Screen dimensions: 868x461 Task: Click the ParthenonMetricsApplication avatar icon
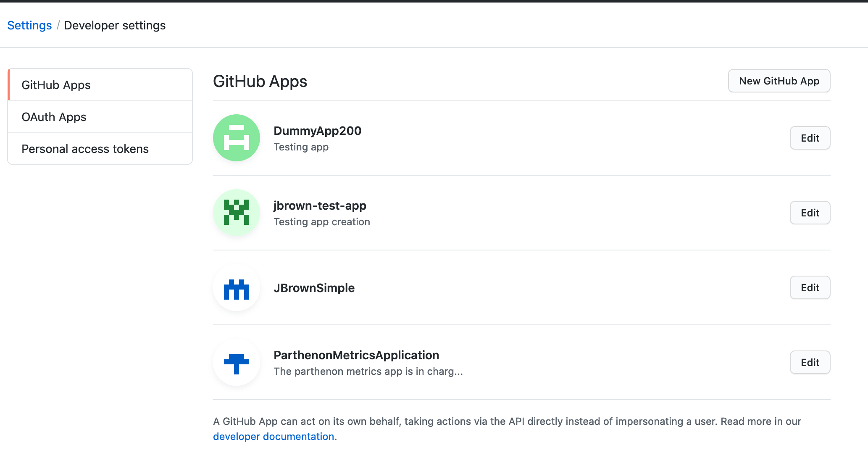[x=237, y=362]
